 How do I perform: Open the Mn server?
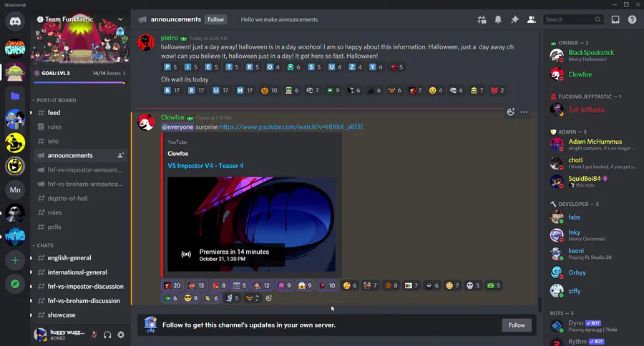[15, 190]
